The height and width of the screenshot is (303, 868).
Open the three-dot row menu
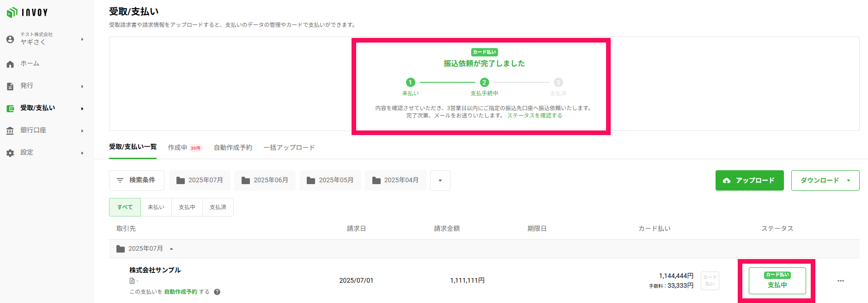coord(841,281)
